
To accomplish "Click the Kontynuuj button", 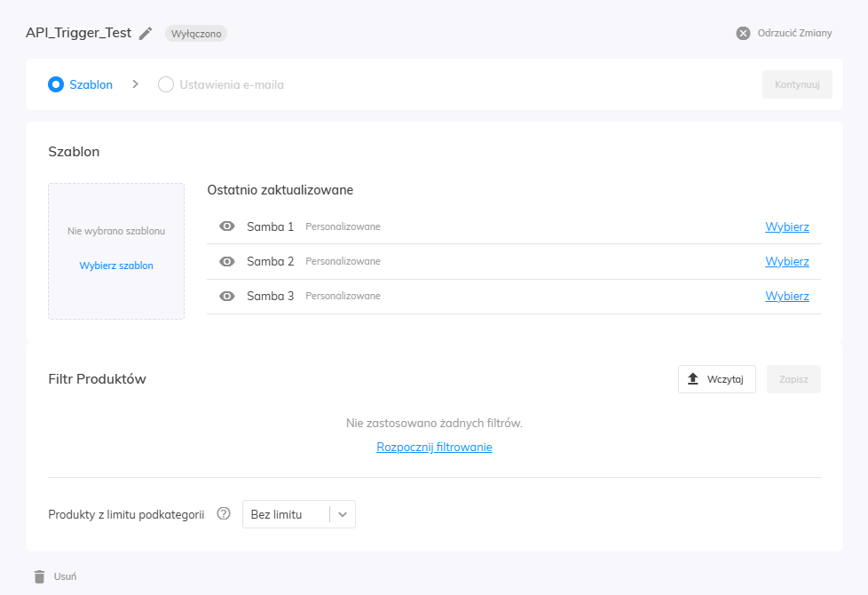I will (797, 84).
